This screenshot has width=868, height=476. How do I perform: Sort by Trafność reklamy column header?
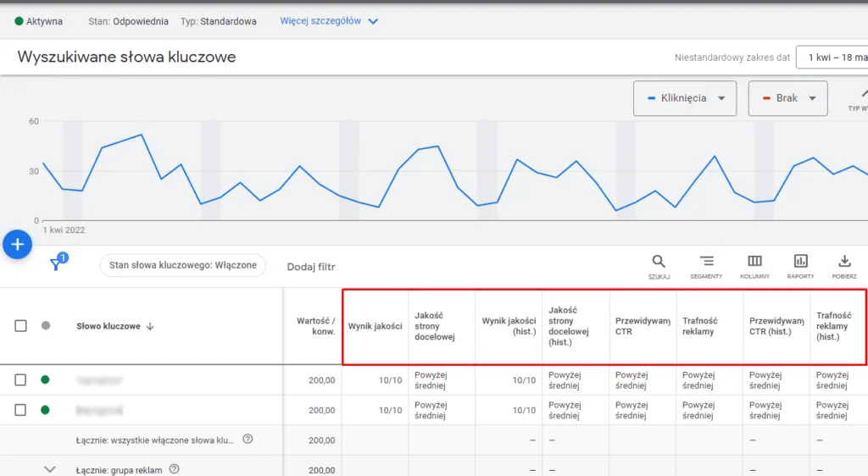pyautogui.click(x=699, y=326)
